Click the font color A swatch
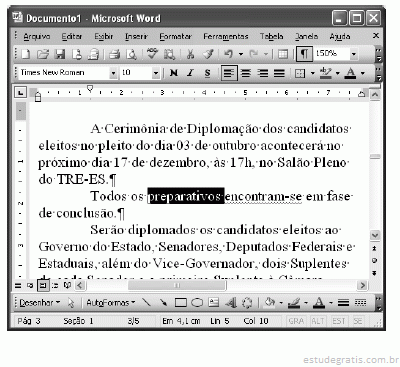Screen dimensions: 400x367 (350, 73)
